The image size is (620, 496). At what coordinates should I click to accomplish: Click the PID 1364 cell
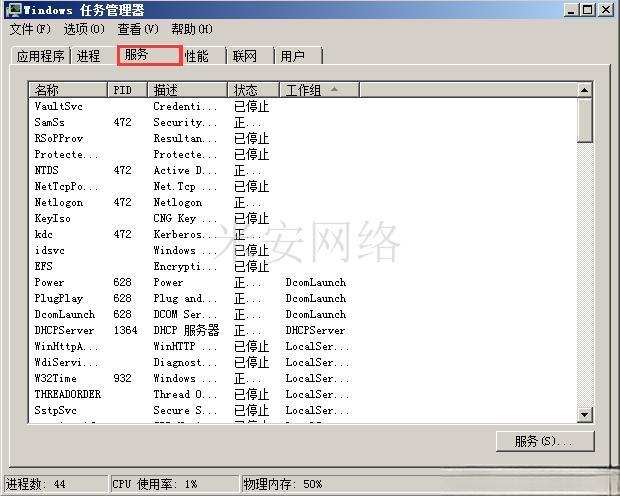point(125,330)
